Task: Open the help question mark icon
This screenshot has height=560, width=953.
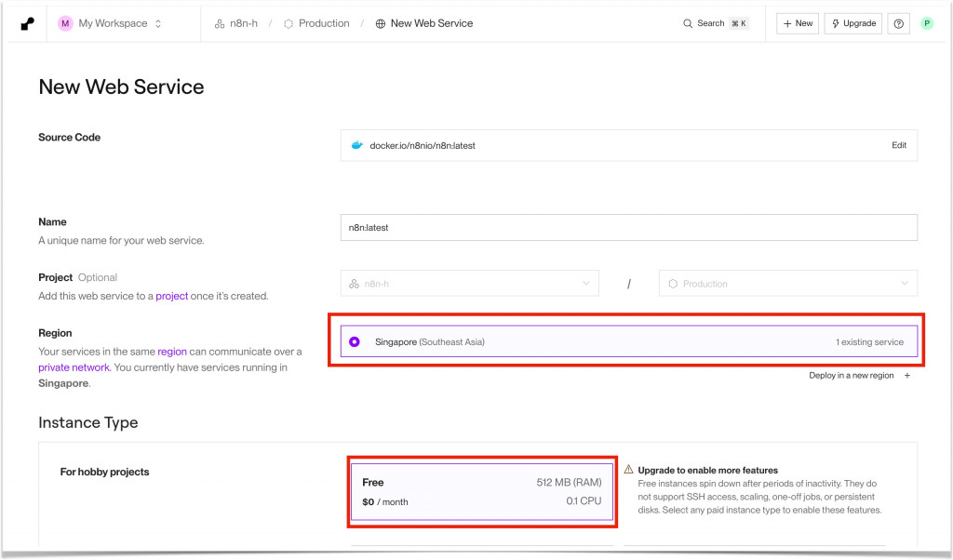Action: click(x=899, y=24)
